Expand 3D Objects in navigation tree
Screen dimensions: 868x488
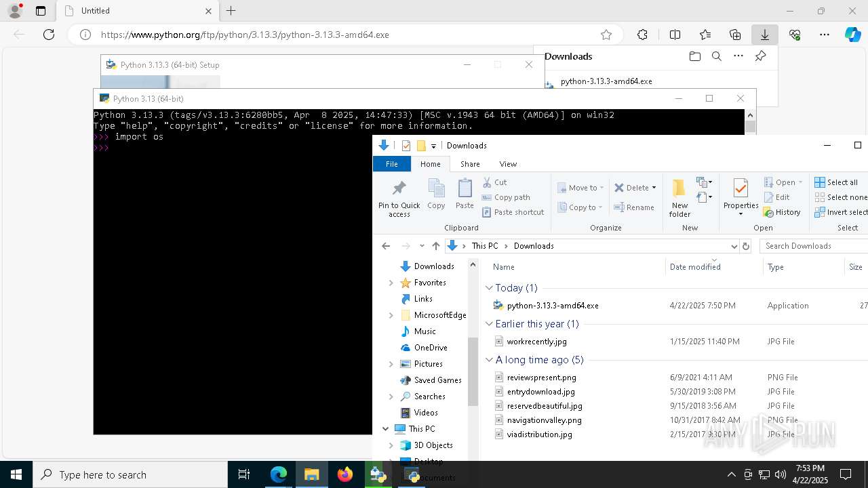click(391, 445)
